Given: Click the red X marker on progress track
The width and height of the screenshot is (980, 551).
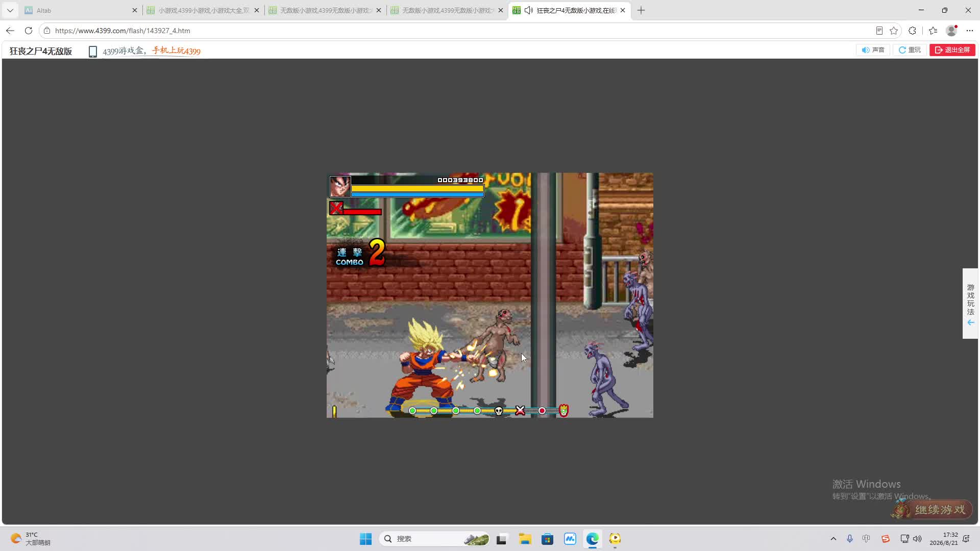Looking at the screenshot, I should click(x=520, y=411).
